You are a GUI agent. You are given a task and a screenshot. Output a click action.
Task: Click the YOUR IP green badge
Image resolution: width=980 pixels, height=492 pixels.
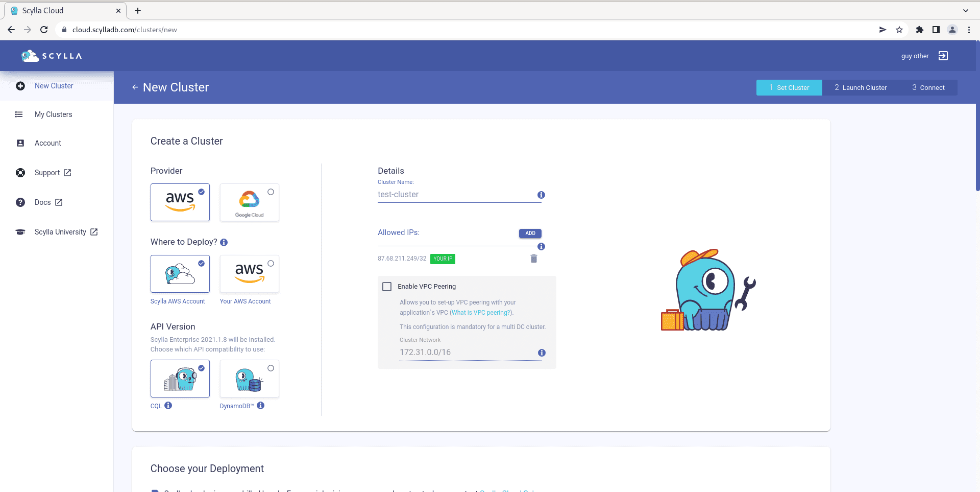coord(443,259)
